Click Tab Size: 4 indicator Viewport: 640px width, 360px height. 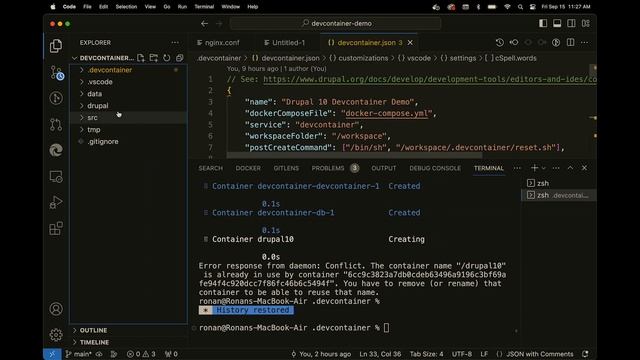(x=426, y=354)
